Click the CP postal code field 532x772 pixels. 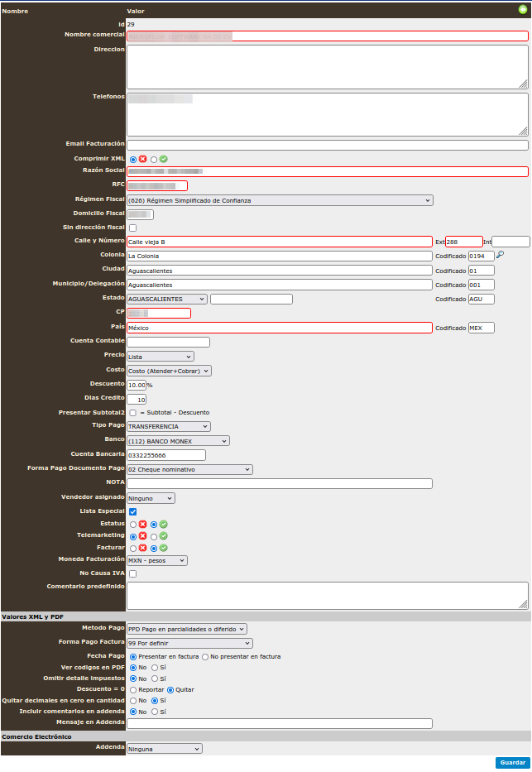tap(159, 313)
